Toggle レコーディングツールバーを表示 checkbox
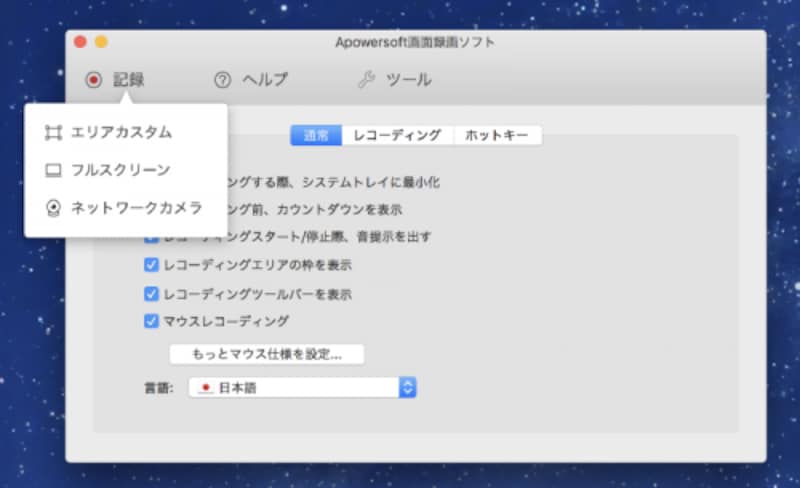This screenshot has width=800, height=488. [151, 294]
